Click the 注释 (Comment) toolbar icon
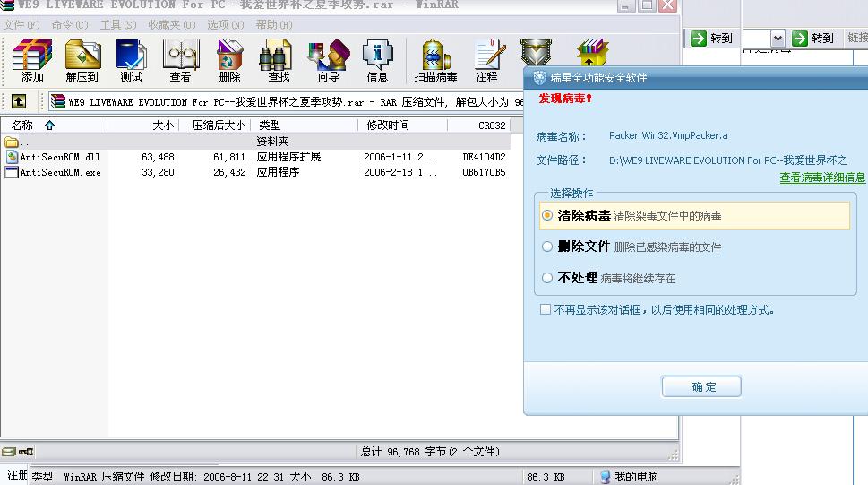868x485 pixels. click(x=487, y=60)
